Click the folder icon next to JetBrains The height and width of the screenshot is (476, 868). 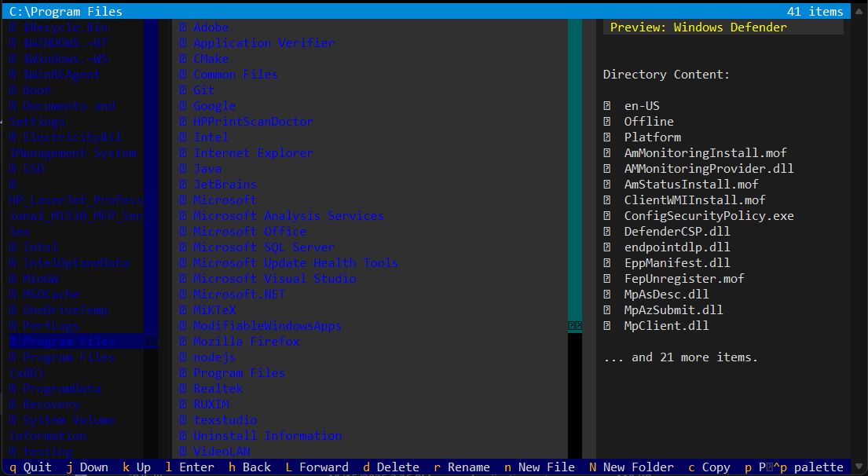183,185
